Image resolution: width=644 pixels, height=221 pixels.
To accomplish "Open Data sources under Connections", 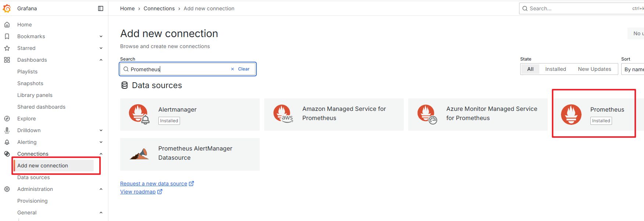I will [33, 177].
